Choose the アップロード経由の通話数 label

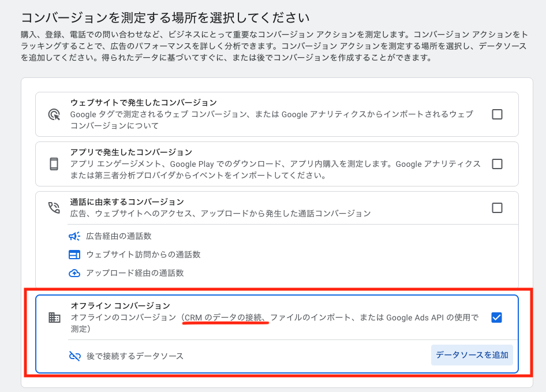135,273
